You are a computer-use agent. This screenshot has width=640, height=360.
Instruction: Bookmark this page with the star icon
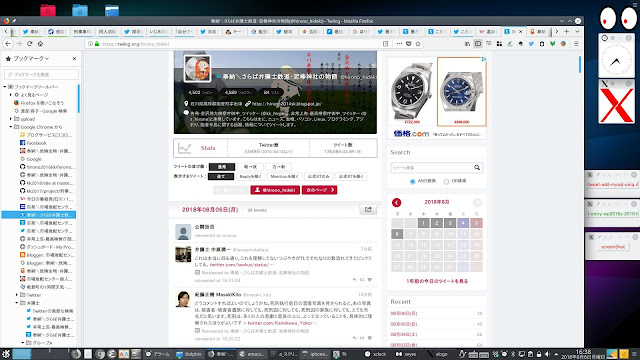(418, 44)
